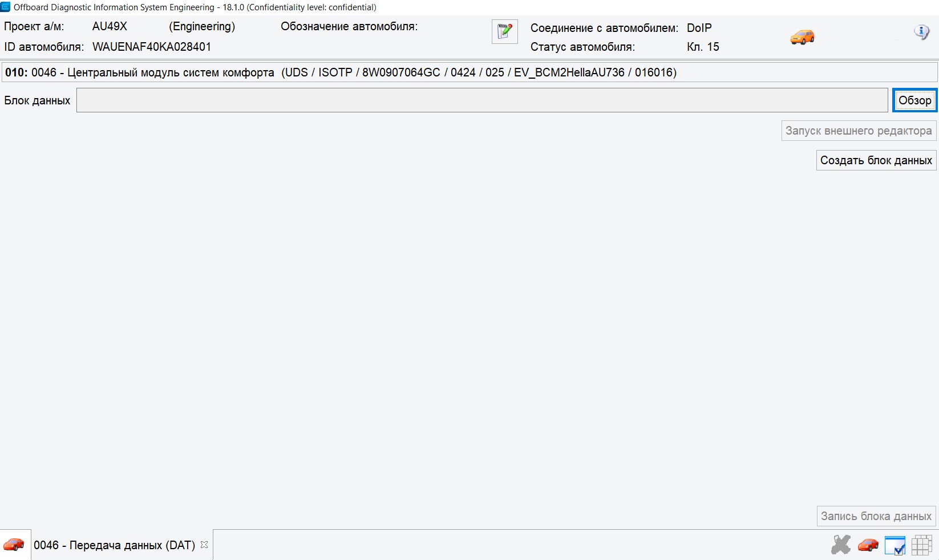Screen dimensions: 939x560
Task: Click the vehicle designation notepad edit icon
Action: coord(504,32)
